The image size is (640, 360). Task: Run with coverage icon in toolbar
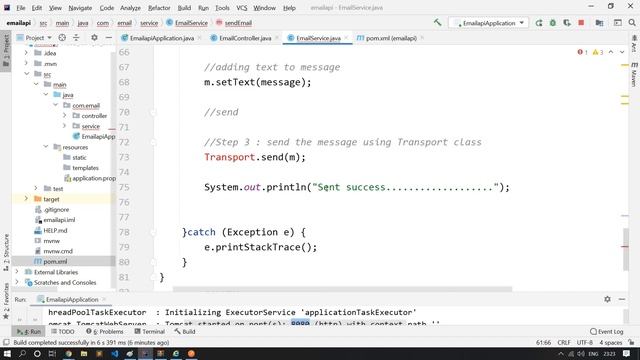pos(567,23)
